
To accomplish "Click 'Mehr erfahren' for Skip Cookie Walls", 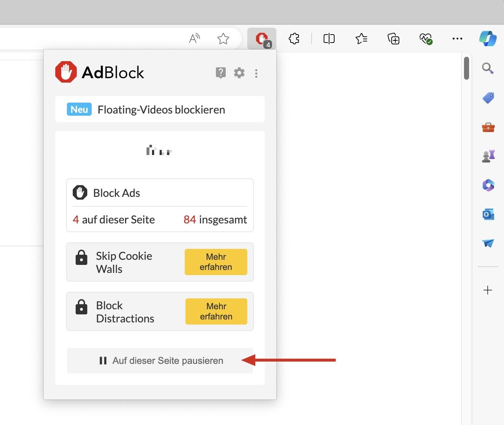I will 216,262.
